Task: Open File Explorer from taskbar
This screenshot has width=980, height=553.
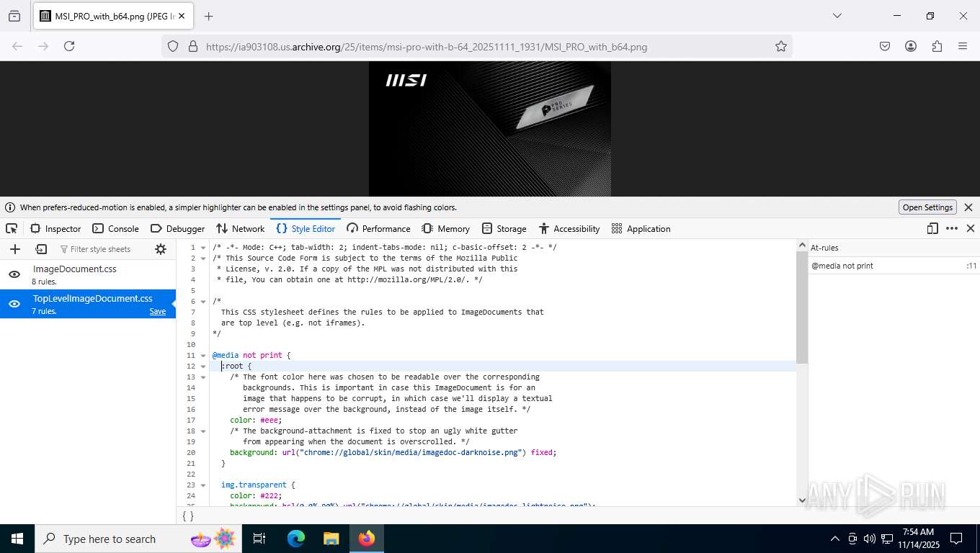Action: click(x=331, y=539)
